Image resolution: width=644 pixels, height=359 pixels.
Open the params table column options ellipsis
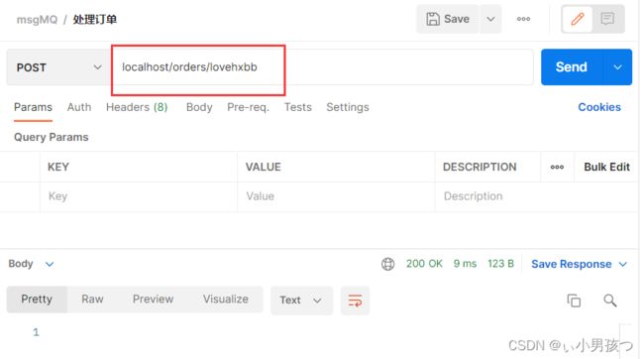[557, 167]
